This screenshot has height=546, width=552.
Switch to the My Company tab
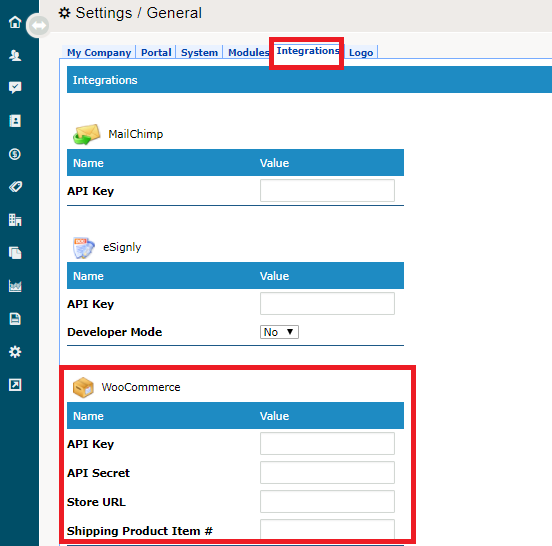pyautogui.click(x=99, y=52)
